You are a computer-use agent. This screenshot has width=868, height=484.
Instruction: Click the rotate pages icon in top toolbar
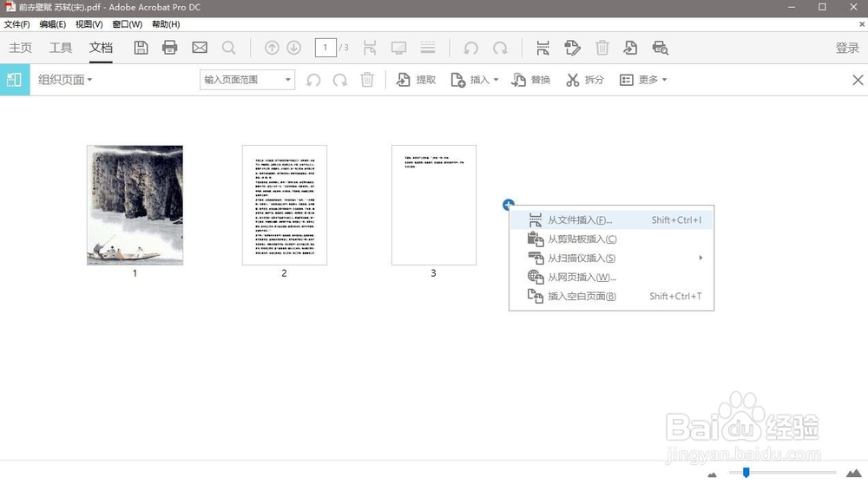pyautogui.click(x=572, y=48)
